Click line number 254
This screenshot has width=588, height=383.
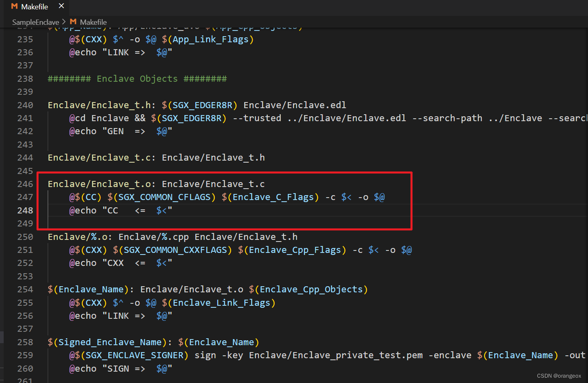click(25, 289)
